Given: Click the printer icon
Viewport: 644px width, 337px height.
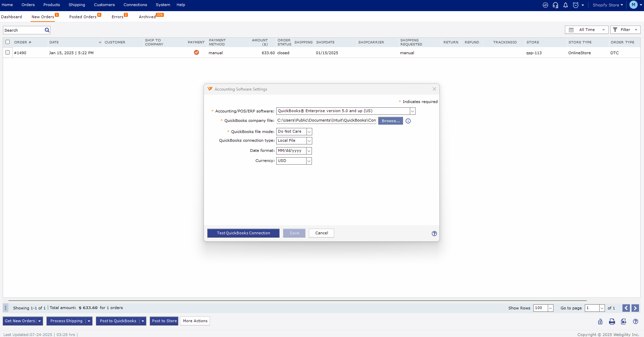Looking at the screenshot, I should (612, 322).
